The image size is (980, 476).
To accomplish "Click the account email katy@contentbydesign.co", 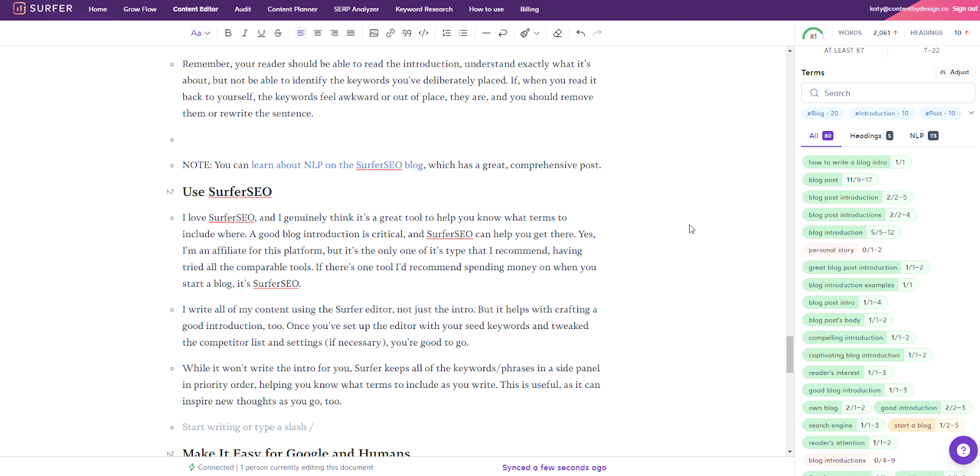I will (908, 9).
